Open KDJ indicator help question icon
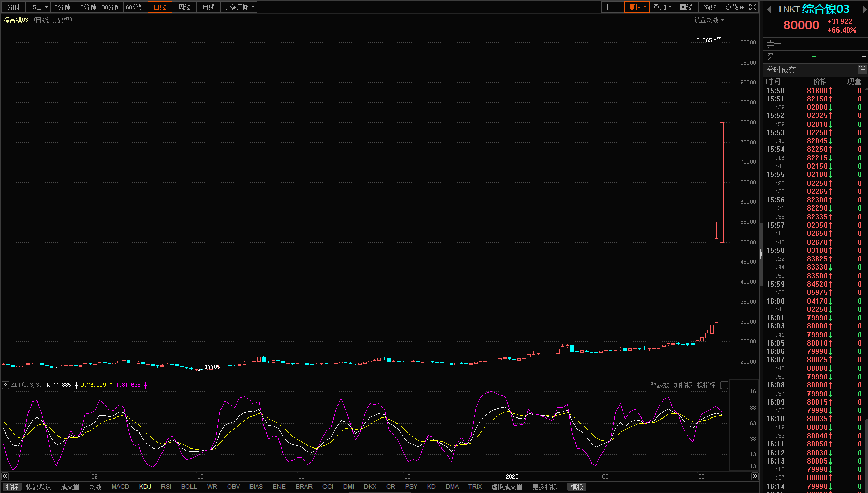This screenshot has width=868, height=493. coord(5,385)
